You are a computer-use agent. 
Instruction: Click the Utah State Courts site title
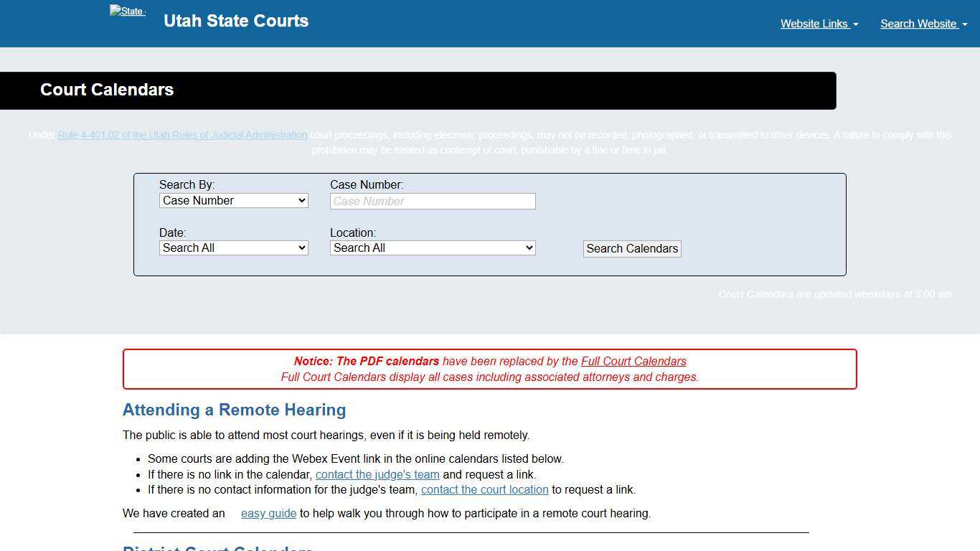click(235, 21)
